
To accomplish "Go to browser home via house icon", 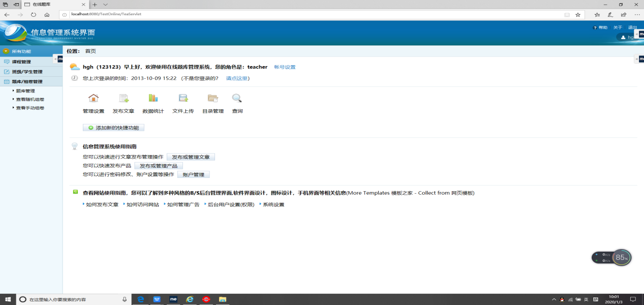I will pos(47,15).
